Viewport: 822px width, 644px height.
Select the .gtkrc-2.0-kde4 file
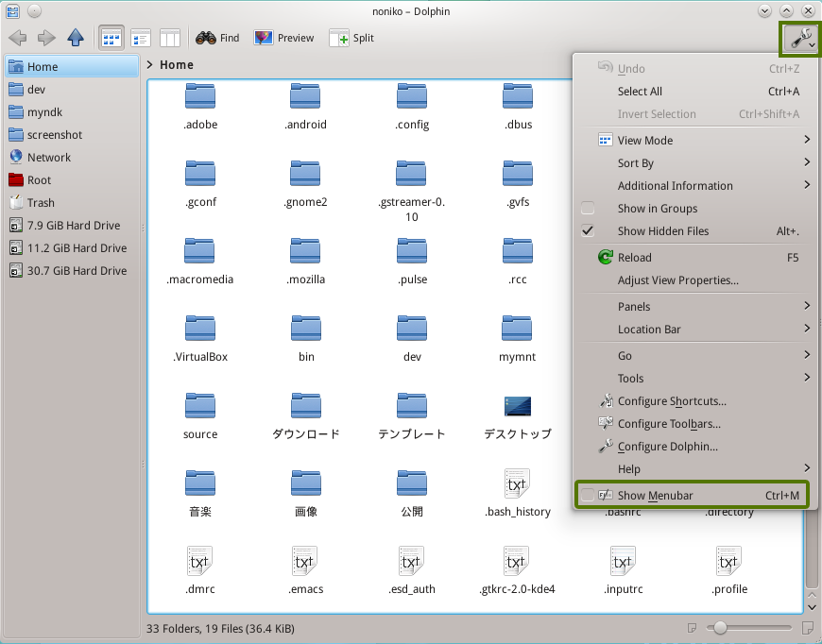pos(517,570)
